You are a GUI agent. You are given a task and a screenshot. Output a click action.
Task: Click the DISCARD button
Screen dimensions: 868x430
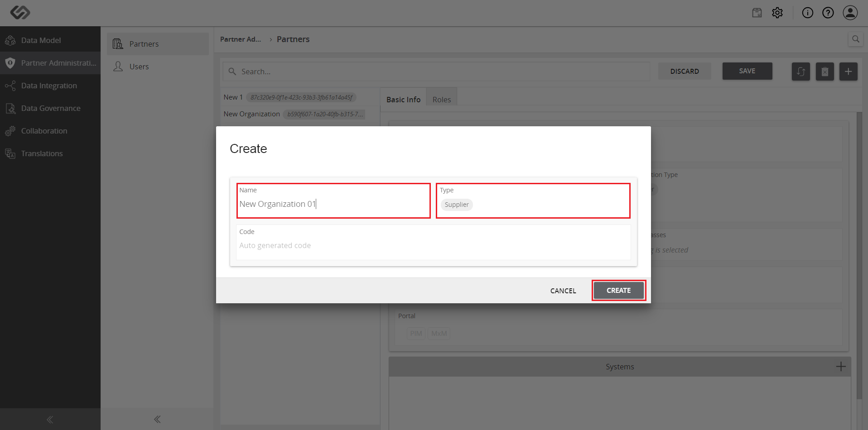click(685, 71)
